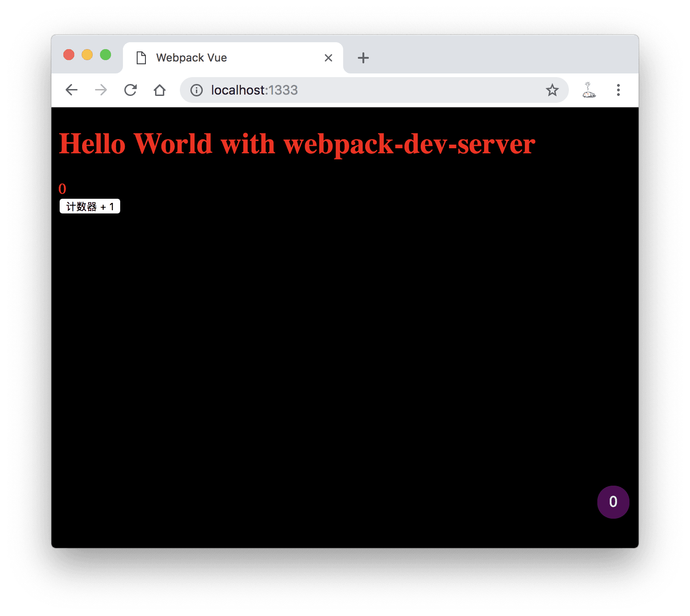Screen dimensions: 690x616
Task: Open a new browser tab
Action: click(363, 58)
